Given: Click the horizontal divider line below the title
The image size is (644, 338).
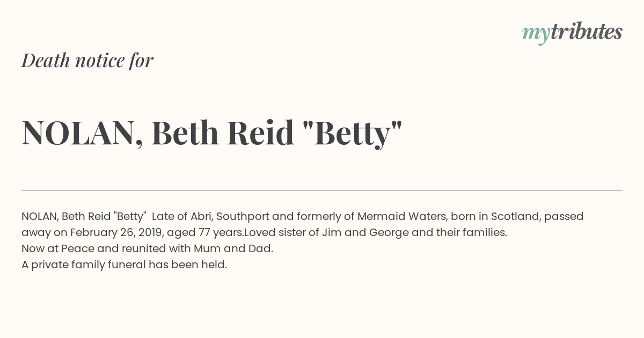Looking at the screenshot, I should (322, 190).
